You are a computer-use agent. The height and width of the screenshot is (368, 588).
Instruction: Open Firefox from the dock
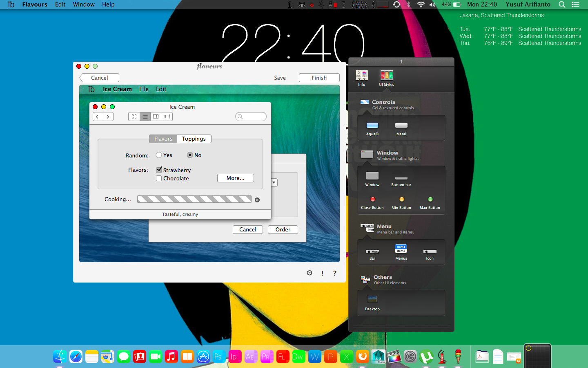362,357
